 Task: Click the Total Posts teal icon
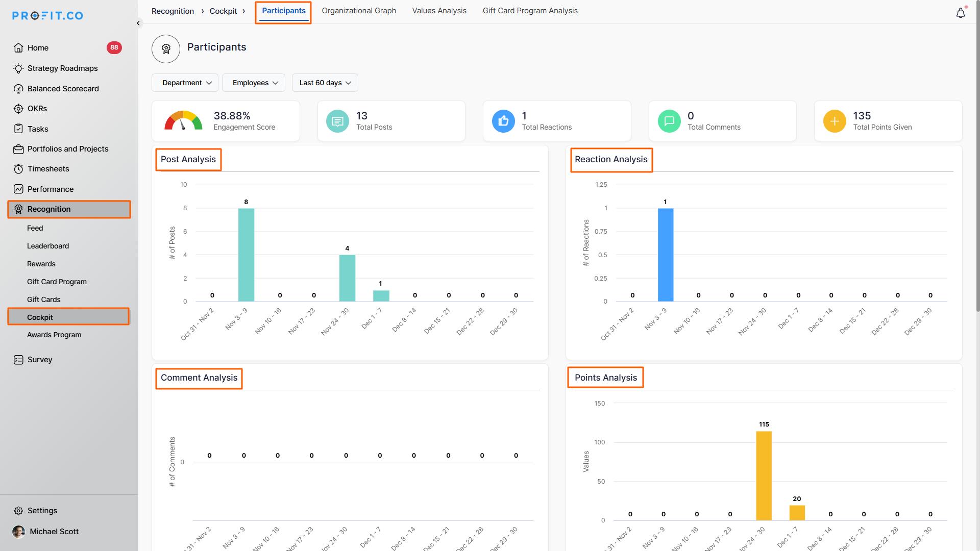337,121
